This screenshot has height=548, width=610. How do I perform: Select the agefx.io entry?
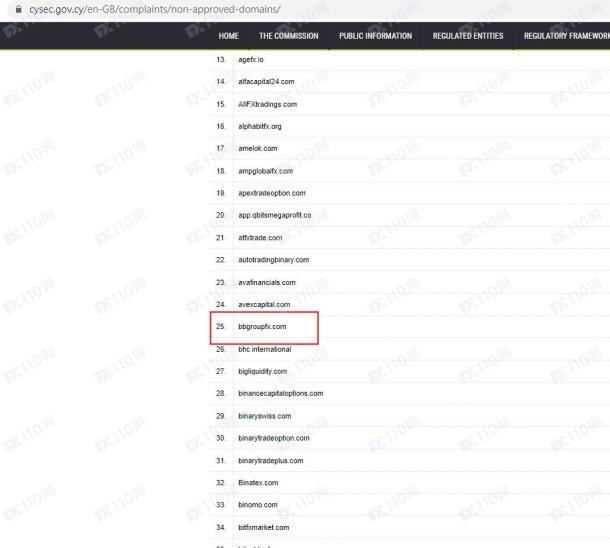pos(251,60)
